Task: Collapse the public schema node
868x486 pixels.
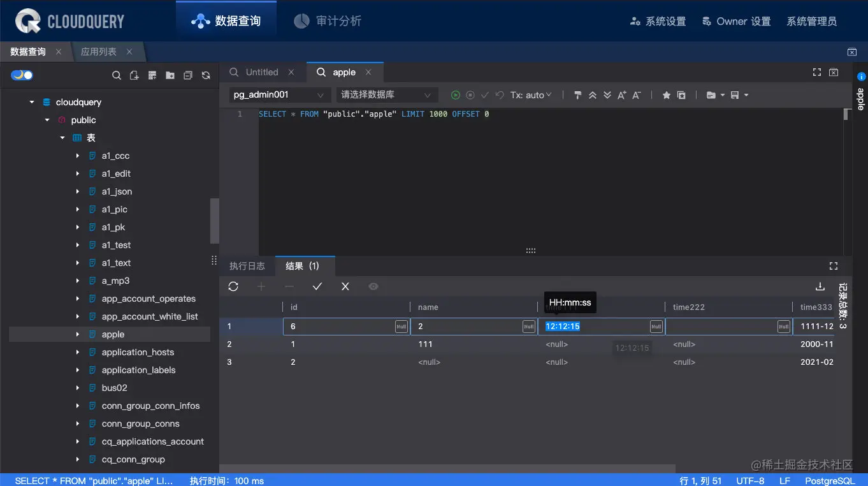Action: tap(47, 120)
